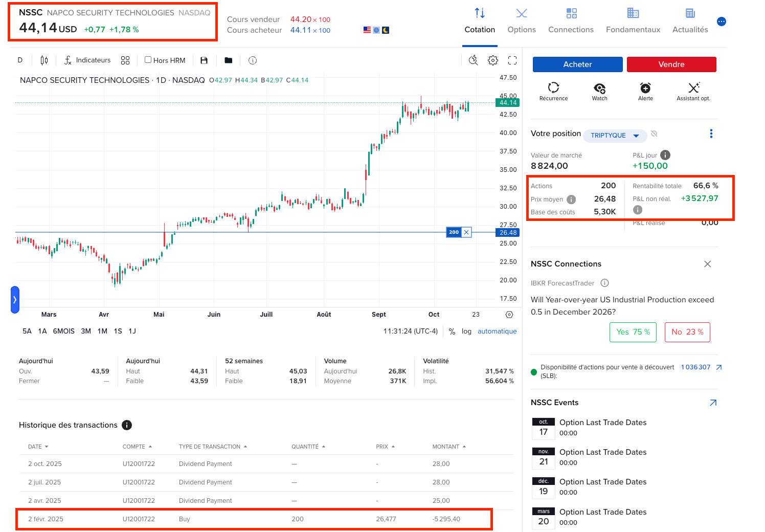Show info for Prix moyen
The width and height of the screenshot is (765, 532).
point(571,199)
